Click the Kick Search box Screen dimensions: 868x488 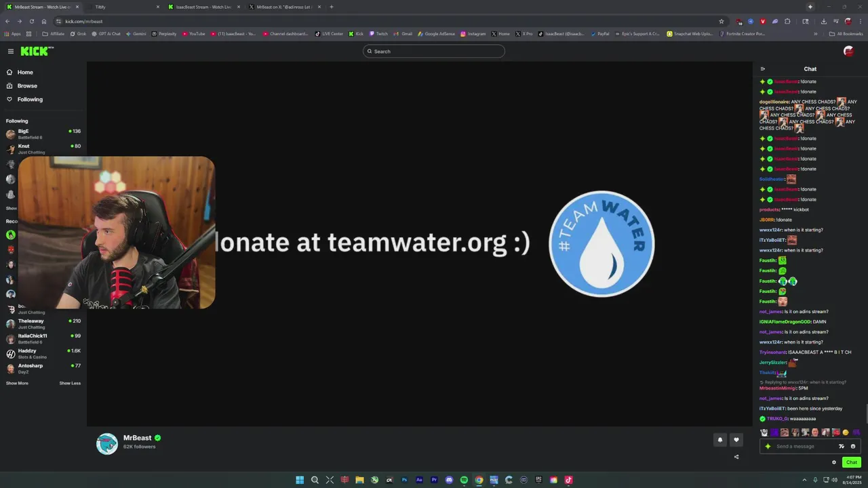434,52
